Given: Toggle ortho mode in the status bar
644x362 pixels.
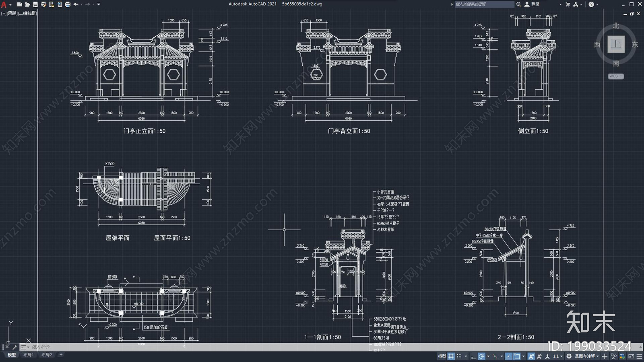Looking at the screenshot, I should click(x=473, y=356).
